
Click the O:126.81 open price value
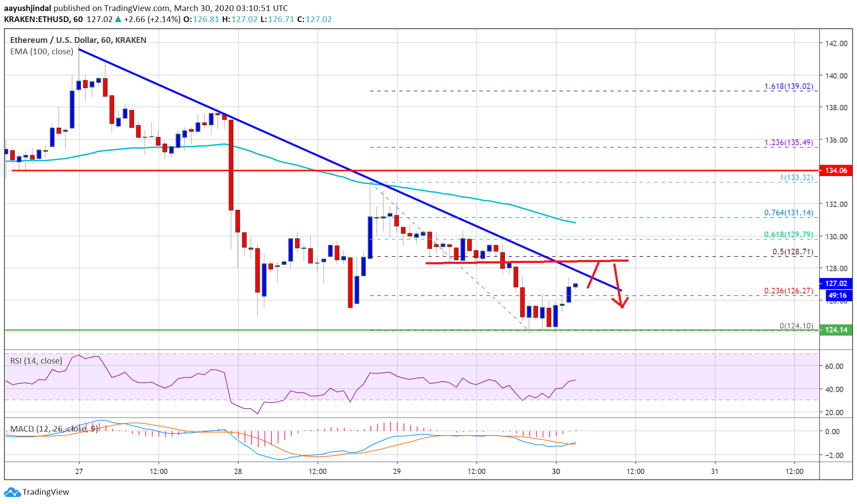pyautogui.click(x=201, y=19)
